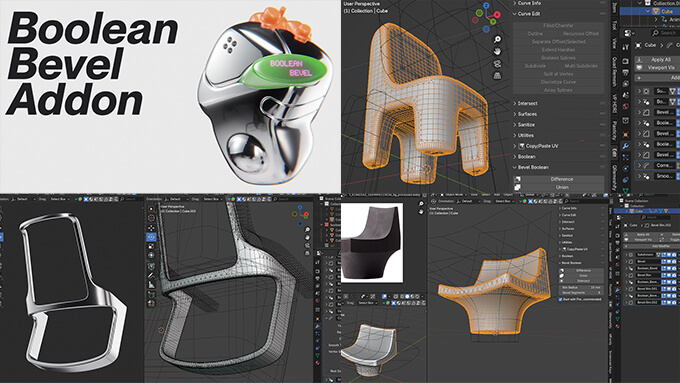Viewport: 680px width, 383px height.
Task: Click the zoom magnifier icon beside the orange chair
Action: click(497, 39)
